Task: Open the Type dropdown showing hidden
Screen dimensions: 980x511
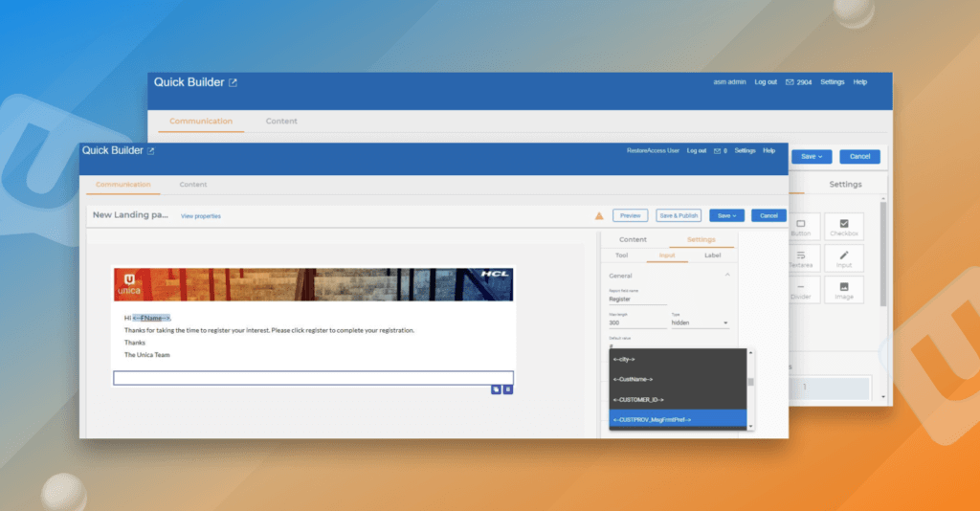Action: pos(700,323)
